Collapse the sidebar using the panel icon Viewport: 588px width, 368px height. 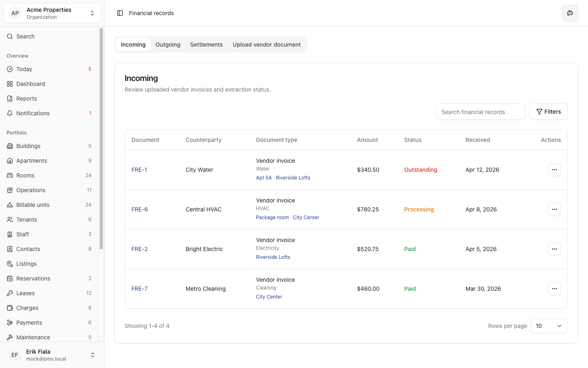pos(120,13)
